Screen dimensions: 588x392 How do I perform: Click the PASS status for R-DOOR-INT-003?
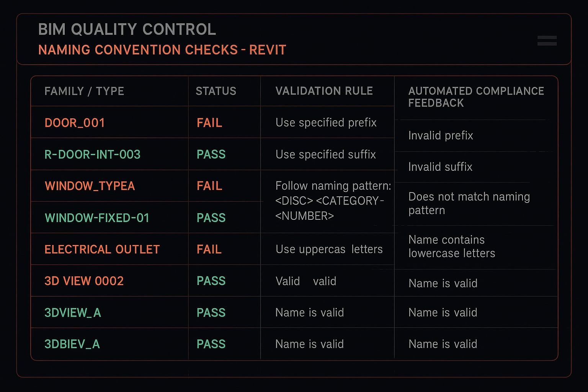[211, 155]
